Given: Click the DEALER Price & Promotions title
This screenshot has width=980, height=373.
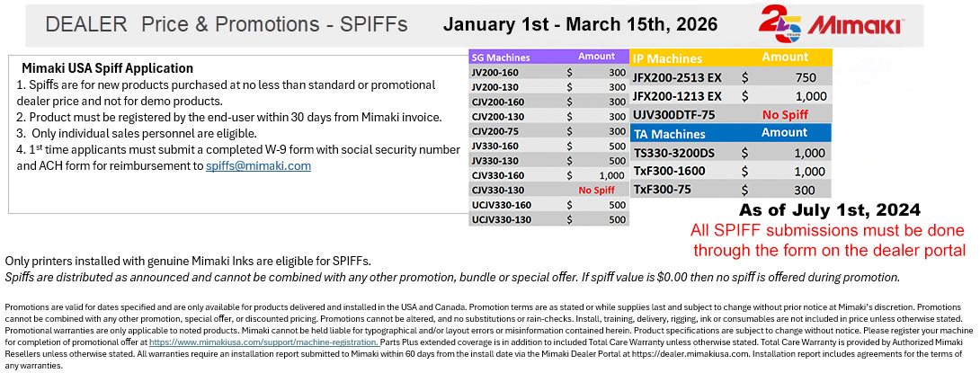Looking at the screenshot, I should (226, 24).
